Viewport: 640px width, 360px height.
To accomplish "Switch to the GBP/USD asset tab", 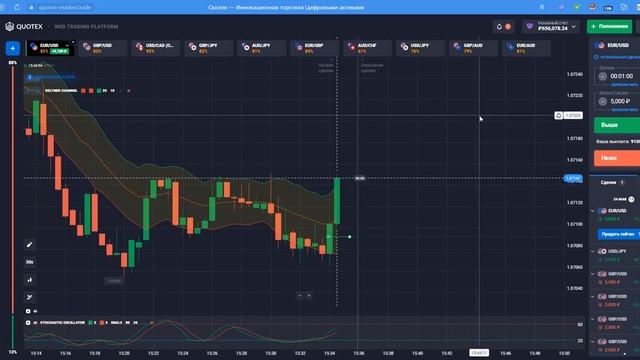I will tap(103, 48).
